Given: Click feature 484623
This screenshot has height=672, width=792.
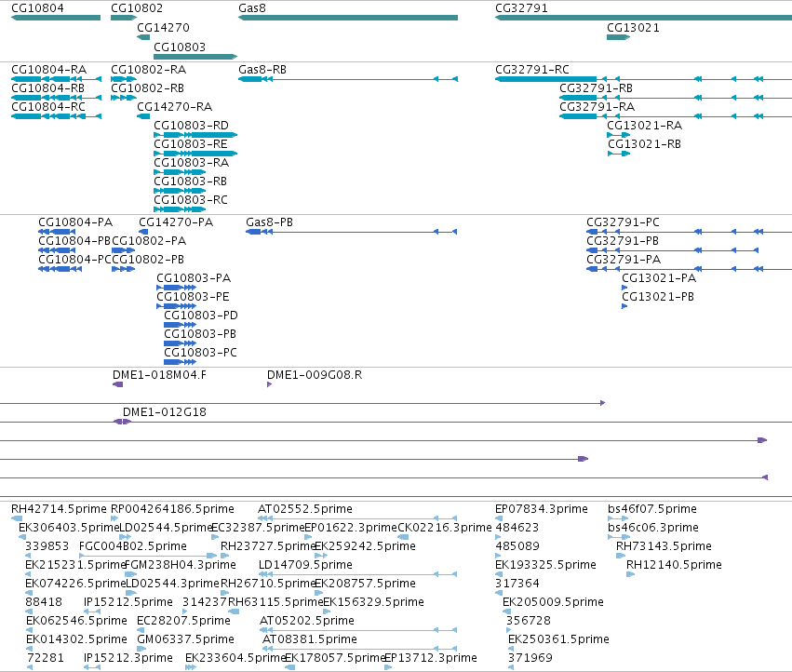Looking at the screenshot, I should [x=517, y=528].
